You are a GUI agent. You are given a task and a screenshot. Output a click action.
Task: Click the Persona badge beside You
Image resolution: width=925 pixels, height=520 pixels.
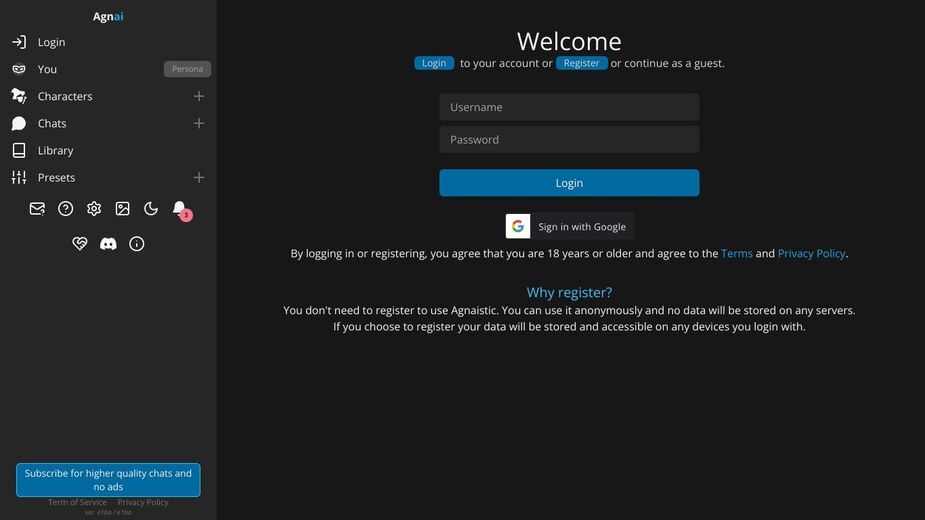coord(187,69)
